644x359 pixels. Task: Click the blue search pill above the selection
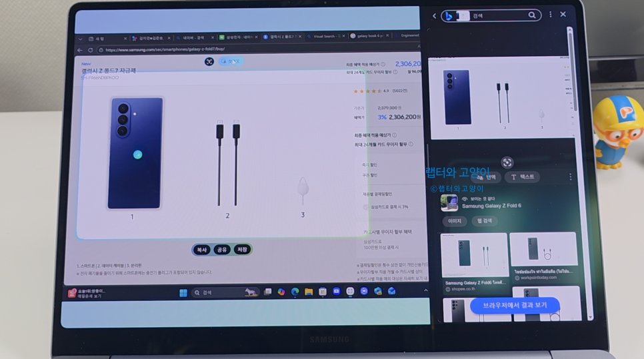coord(231,61)
